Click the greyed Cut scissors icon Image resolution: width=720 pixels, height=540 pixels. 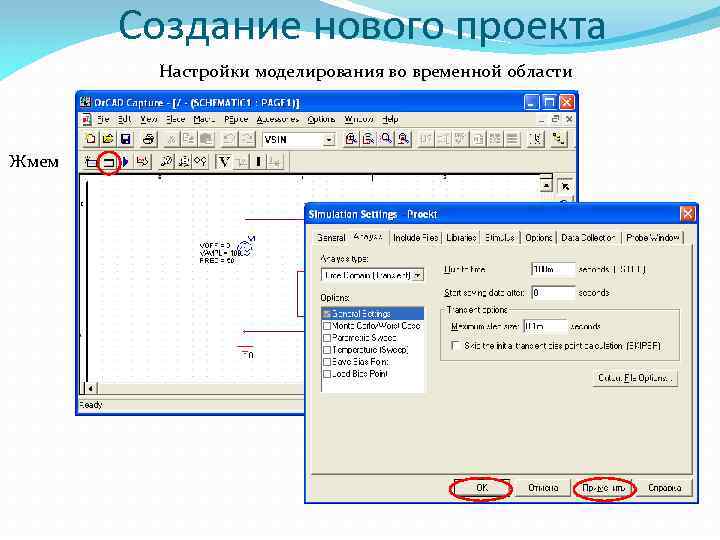[171, 139]
